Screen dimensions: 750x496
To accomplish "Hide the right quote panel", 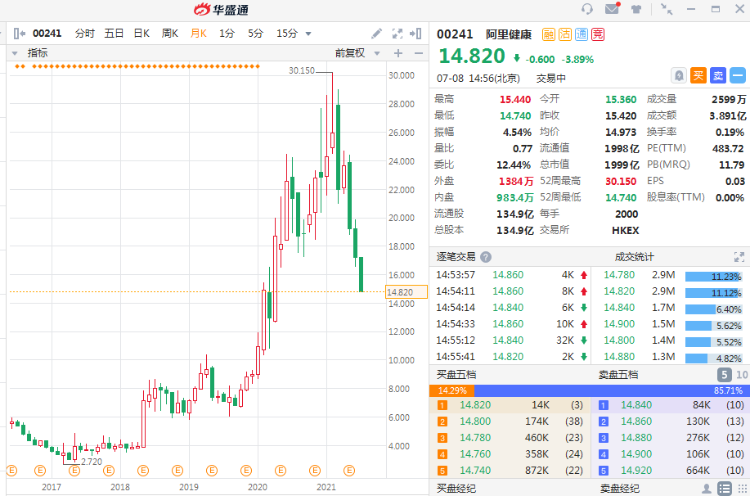I will (416, 33).
